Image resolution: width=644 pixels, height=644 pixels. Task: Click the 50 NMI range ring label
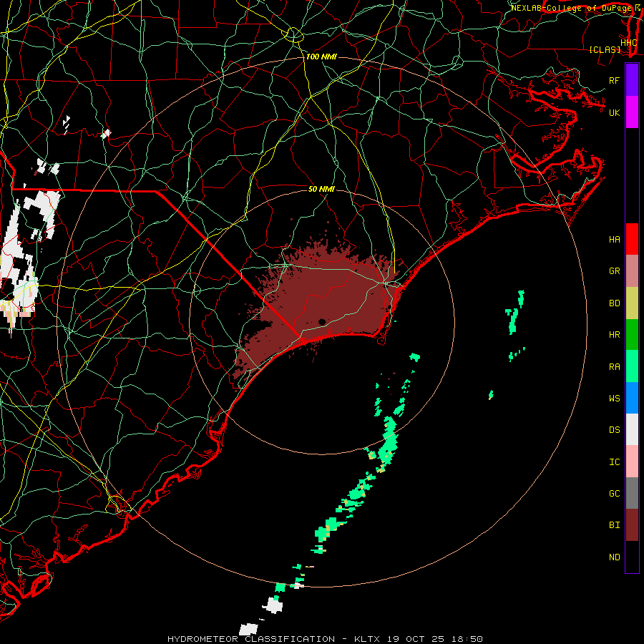click(321, 189)
